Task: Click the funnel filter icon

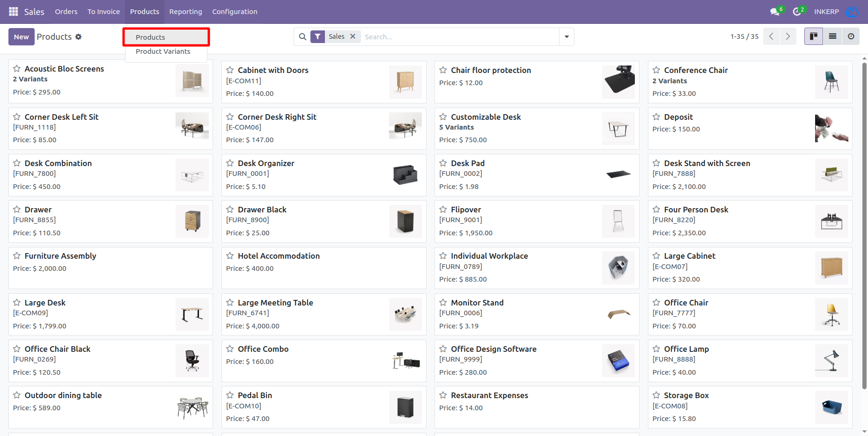Action: coord(317,36)
